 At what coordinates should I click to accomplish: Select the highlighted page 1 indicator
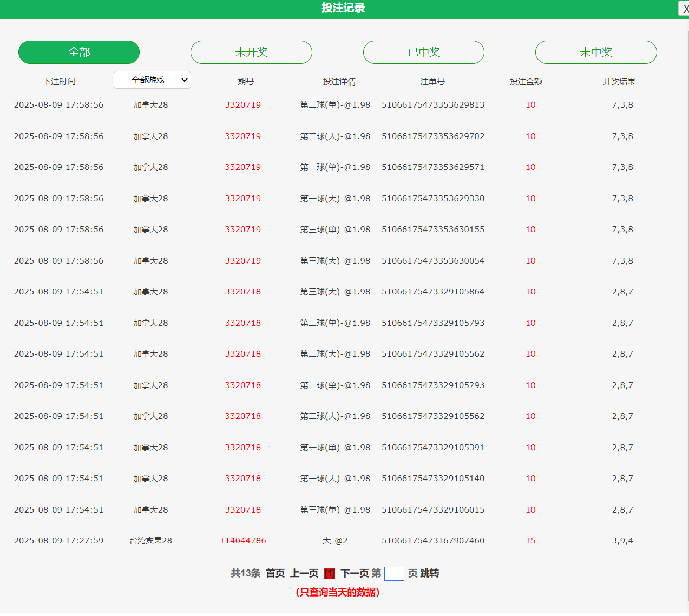tap(329, 573)
